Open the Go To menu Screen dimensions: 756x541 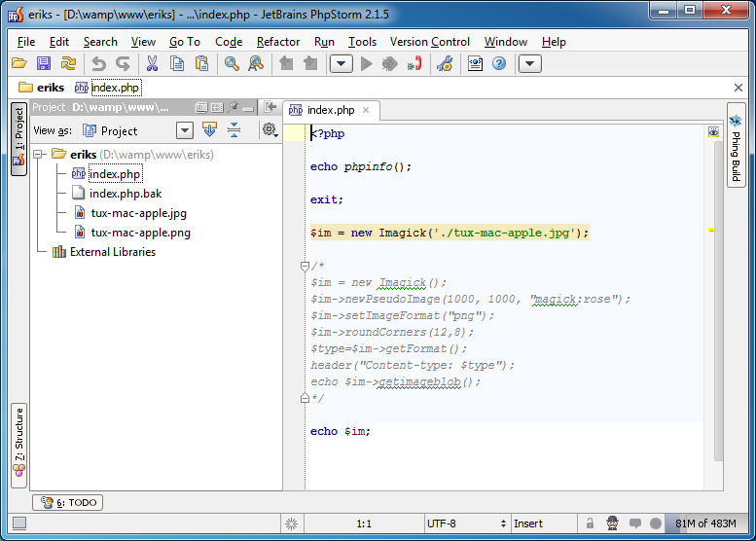click(185, 42)
